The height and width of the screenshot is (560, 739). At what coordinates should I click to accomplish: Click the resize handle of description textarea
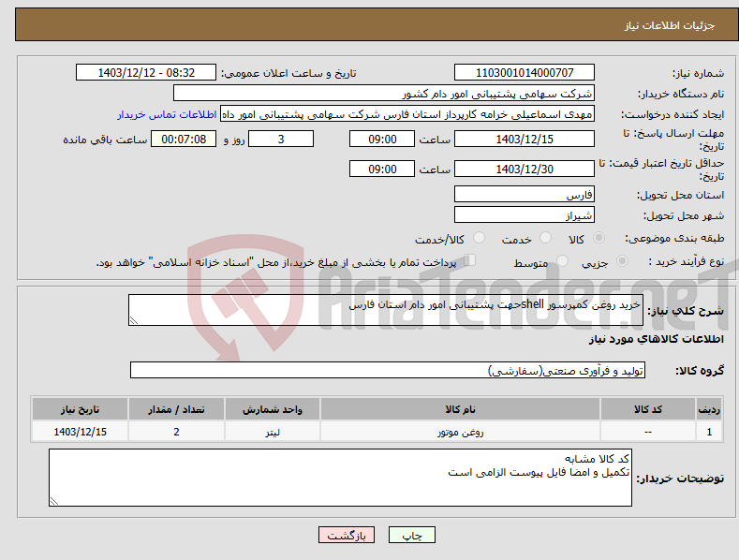(x=134, y=320)
